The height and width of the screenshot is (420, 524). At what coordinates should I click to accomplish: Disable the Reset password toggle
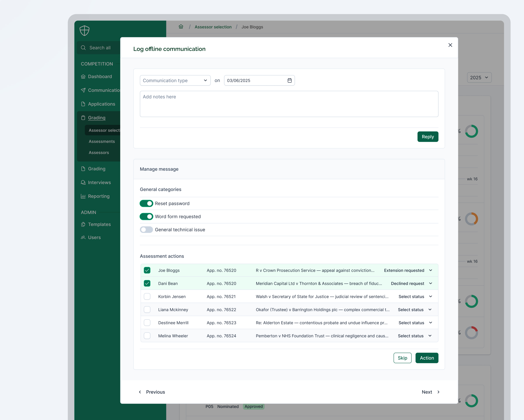146,203
